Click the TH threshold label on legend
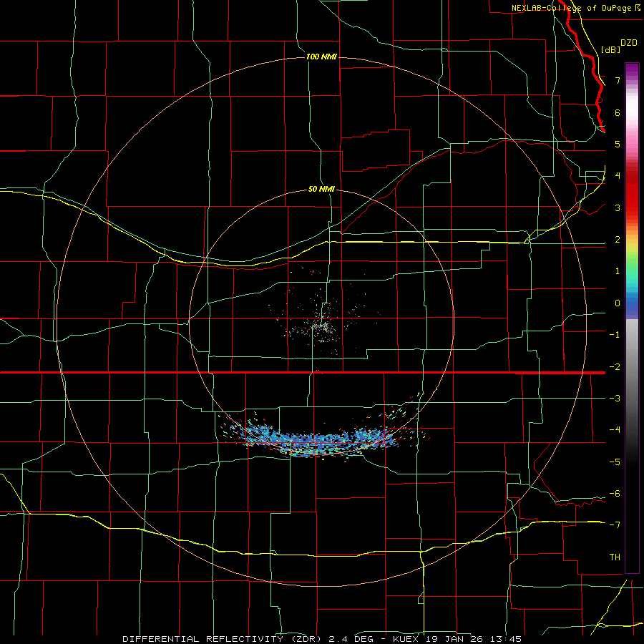Image resolution: width=644 pixels, height=644 pixels. tap(615, 557)
